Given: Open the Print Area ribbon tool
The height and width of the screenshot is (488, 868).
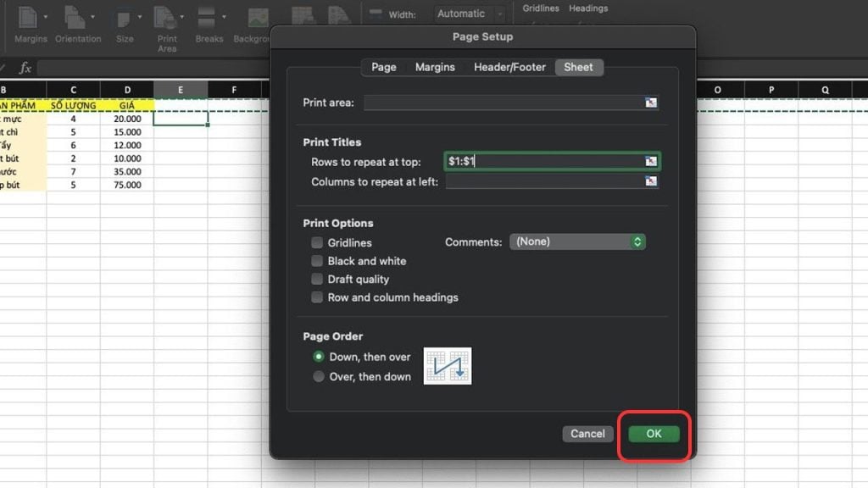Looking at the screenshot, I should 166,29.
